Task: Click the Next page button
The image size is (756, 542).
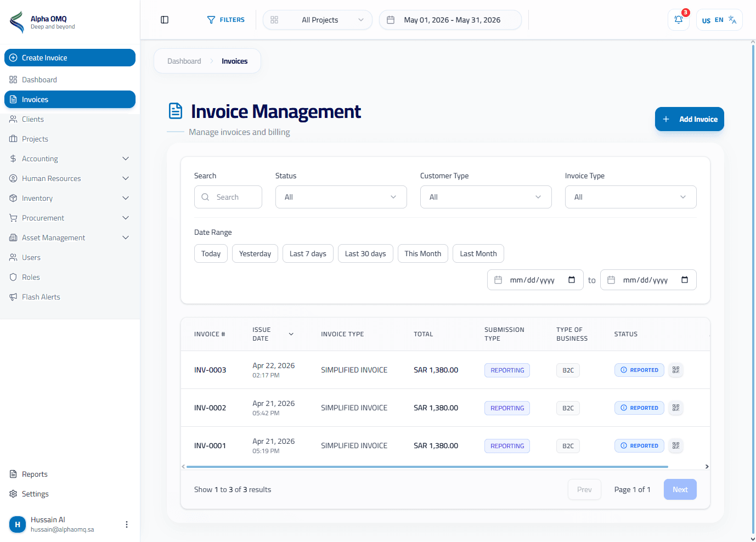Action: (x=680, y=489)
